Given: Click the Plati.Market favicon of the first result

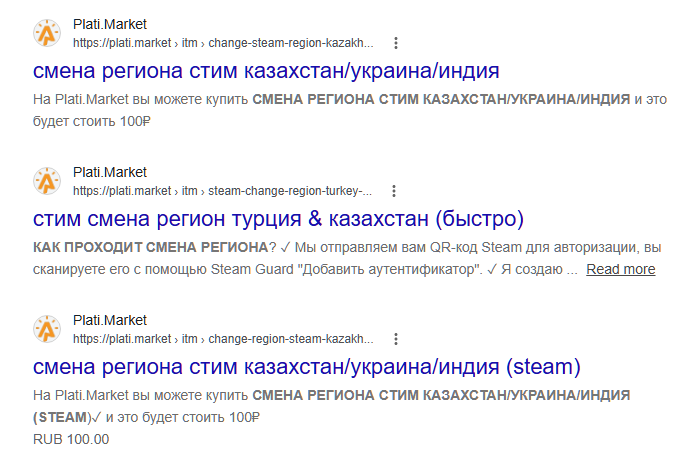Looking at the screenshot, I should (x=47, y=33).
